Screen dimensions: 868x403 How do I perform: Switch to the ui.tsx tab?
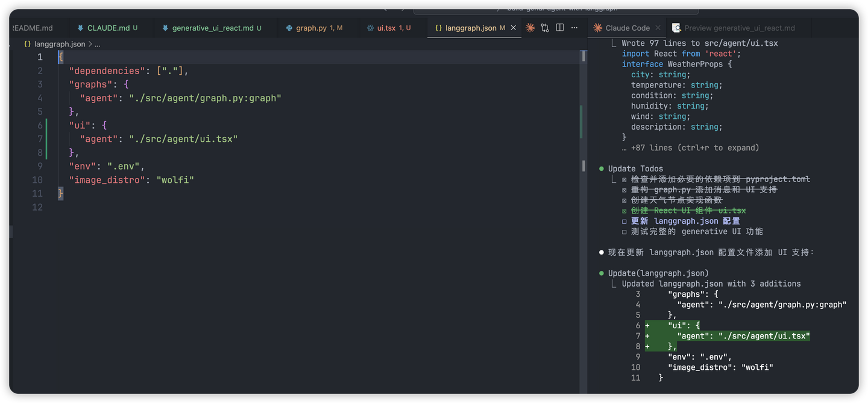[x=385, y=28]
